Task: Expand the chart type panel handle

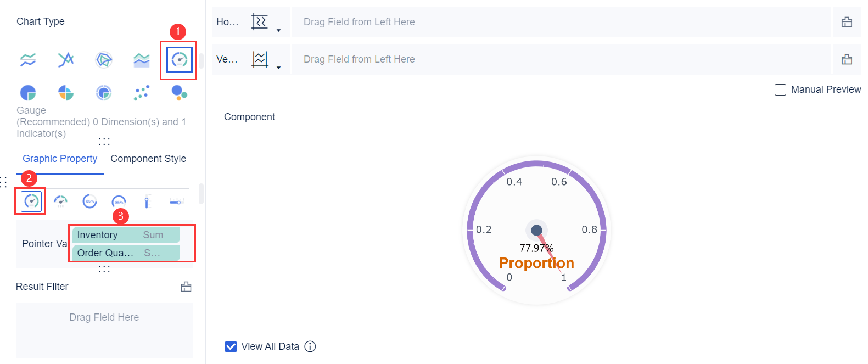Action: pyautogui.click(x=104, y=141)
